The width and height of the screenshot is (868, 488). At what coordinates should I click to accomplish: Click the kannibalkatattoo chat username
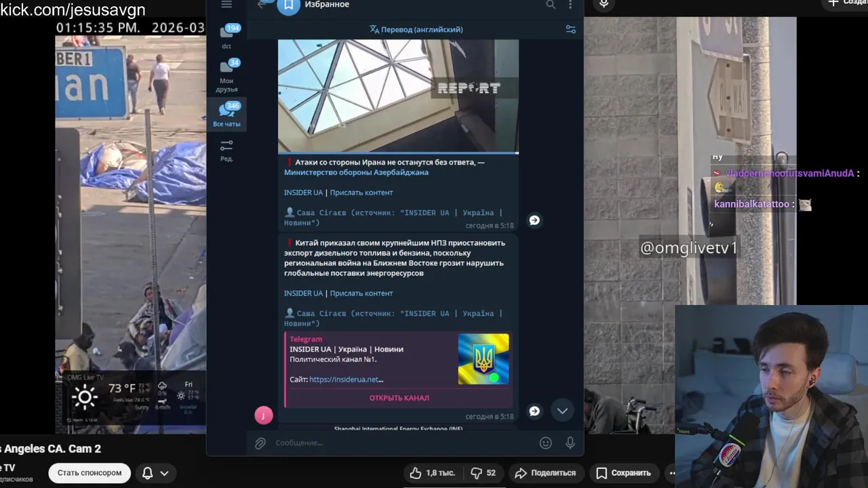click(x=751, y=204)
